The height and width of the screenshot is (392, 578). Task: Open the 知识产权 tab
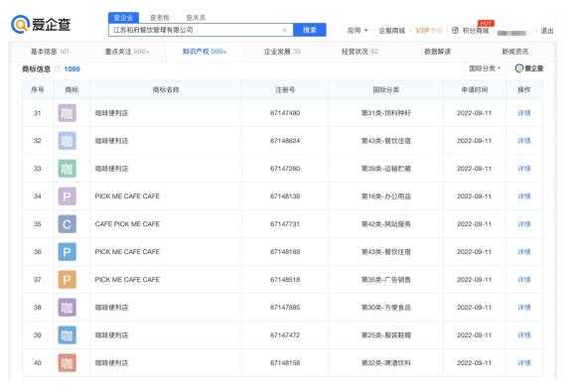pyautogui.click(x=205, y=52)
